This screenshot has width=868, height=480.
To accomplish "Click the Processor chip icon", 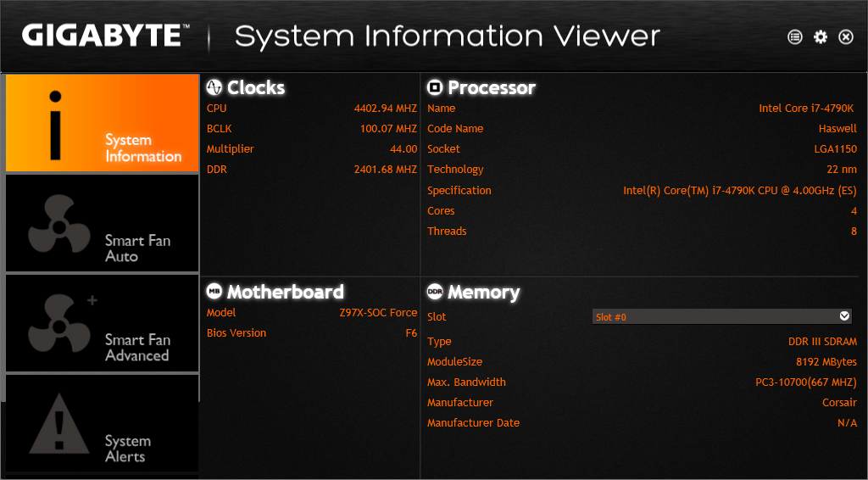I will click(435, 87).
